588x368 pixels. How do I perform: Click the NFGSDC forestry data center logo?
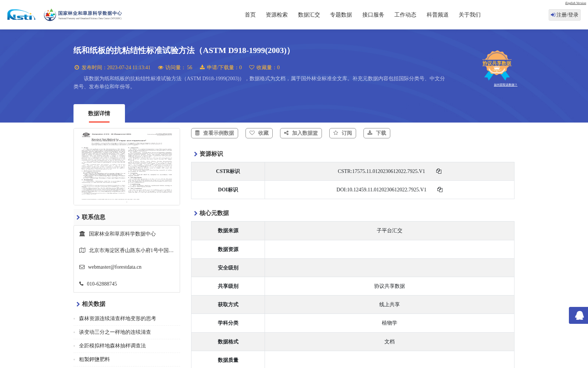(x=83, y=15)
